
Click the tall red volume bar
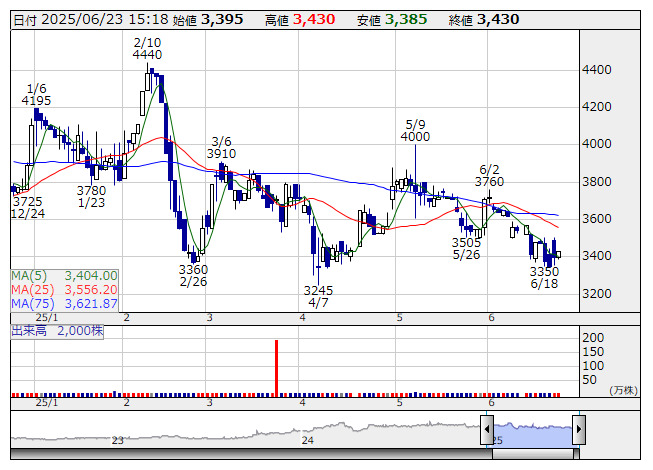276,368
